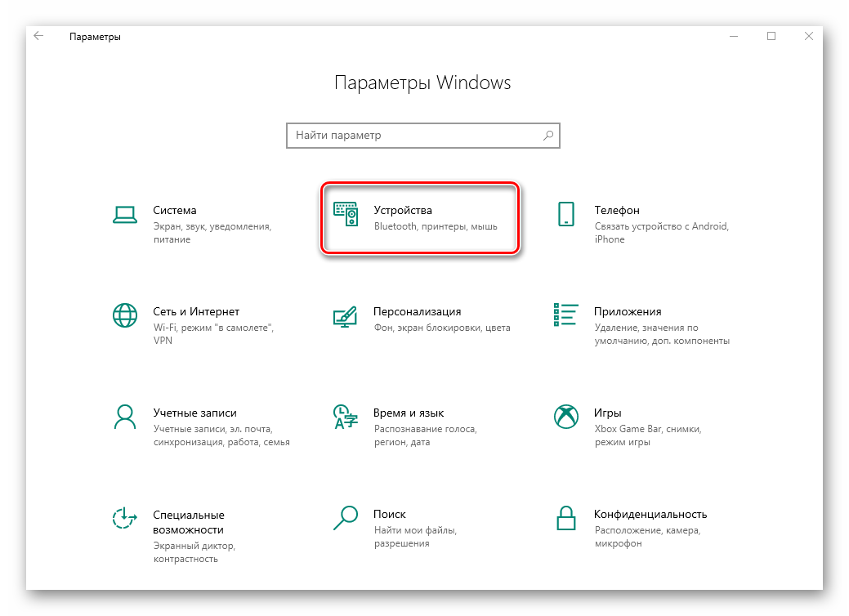Open the Телефон phone icon
This screenshot has width=849, height=616.
tap(565, 214)
